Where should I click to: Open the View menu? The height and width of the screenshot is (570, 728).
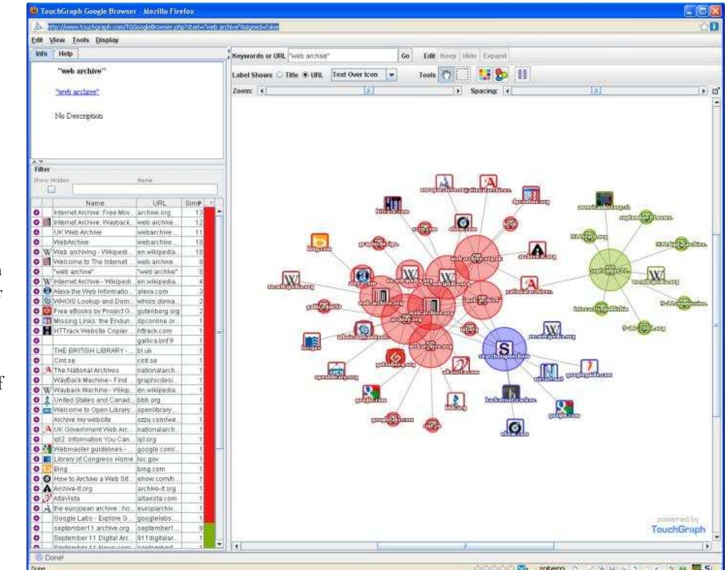[57, 40]
